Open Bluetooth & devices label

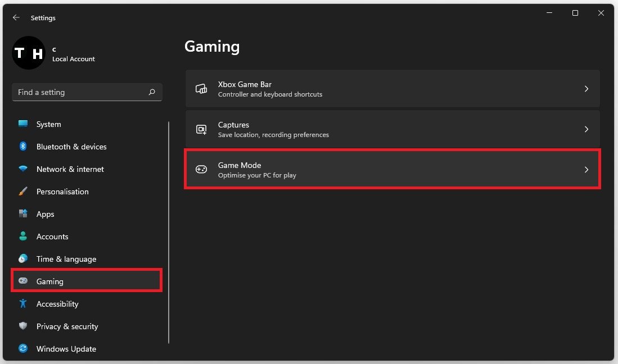point(71,147)
